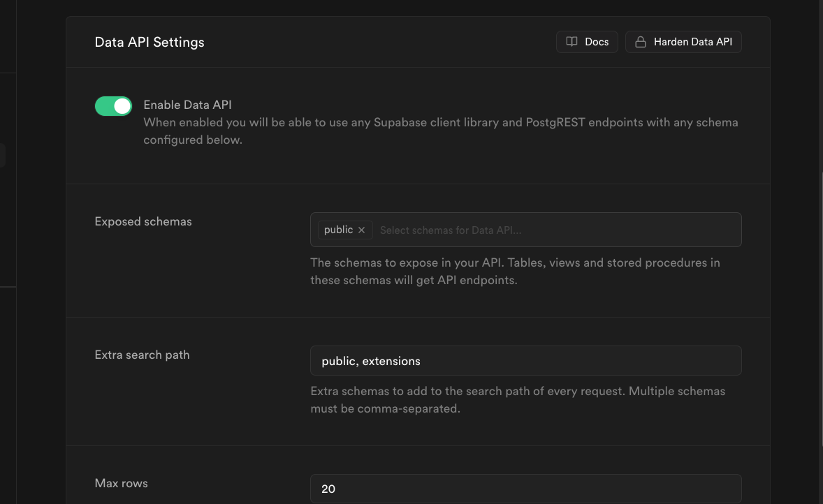Screen dimensions: 823x504
Task: Select the highlighted left sidebar item
Action: tap(3, 155)
